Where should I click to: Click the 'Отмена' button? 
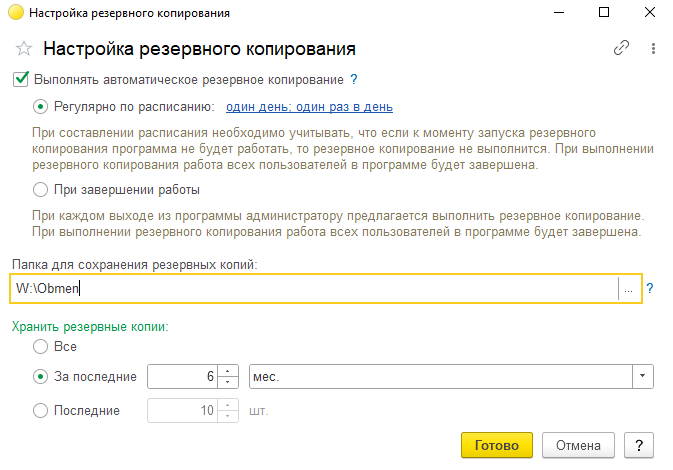coord(578,444)
